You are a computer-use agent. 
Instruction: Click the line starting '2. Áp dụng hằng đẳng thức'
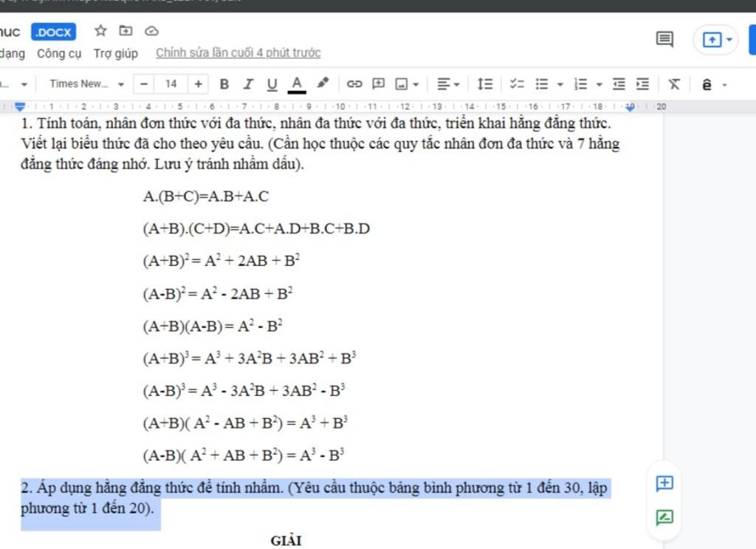pyautogui.click(x=314, y=488)
